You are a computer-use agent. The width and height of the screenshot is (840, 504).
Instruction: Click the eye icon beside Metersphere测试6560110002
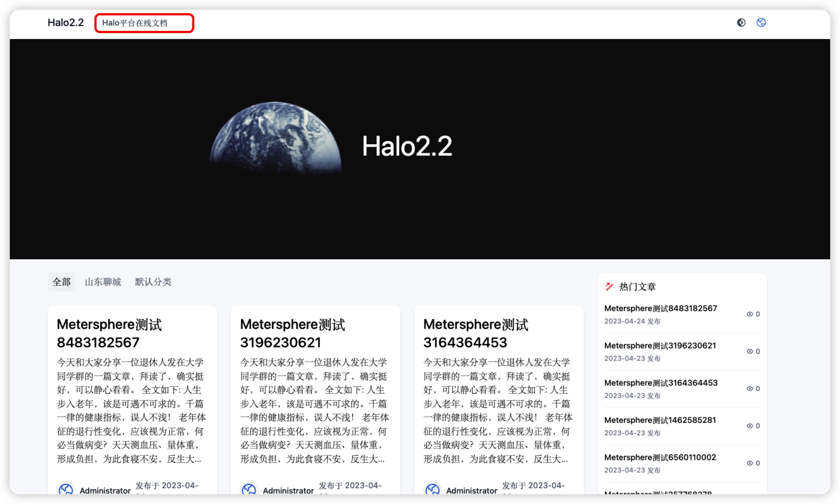point(750,463)
